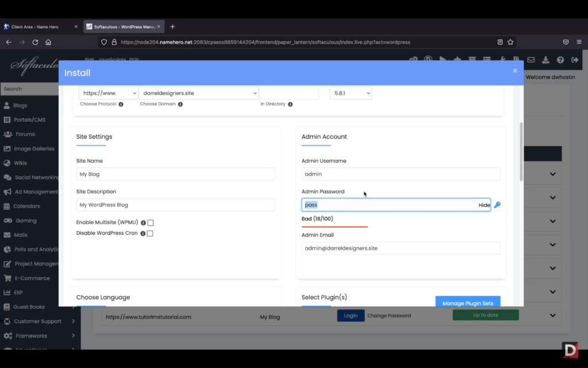Click the Admin Email field
Screen dimensions: 588x368
pos(401,248)
